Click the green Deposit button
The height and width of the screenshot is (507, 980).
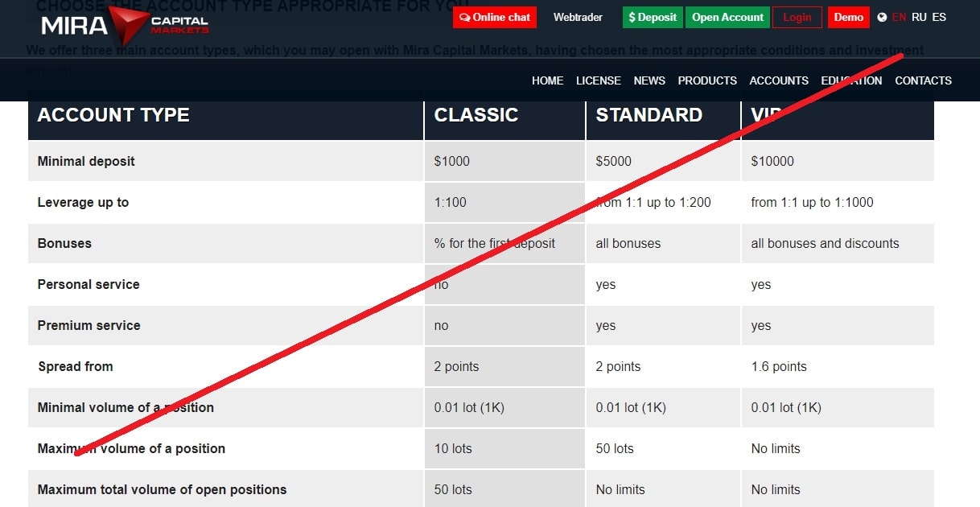click(653, 17)
